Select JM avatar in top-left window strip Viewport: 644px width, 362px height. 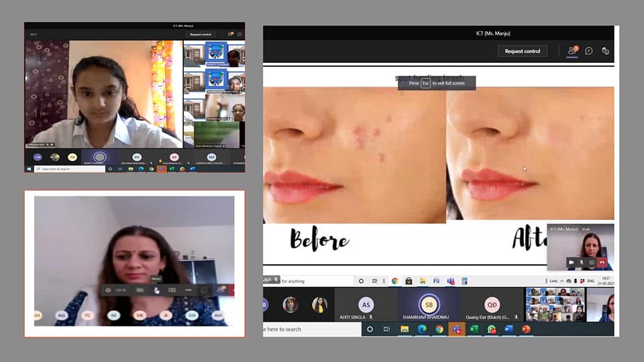pos(72,157)
